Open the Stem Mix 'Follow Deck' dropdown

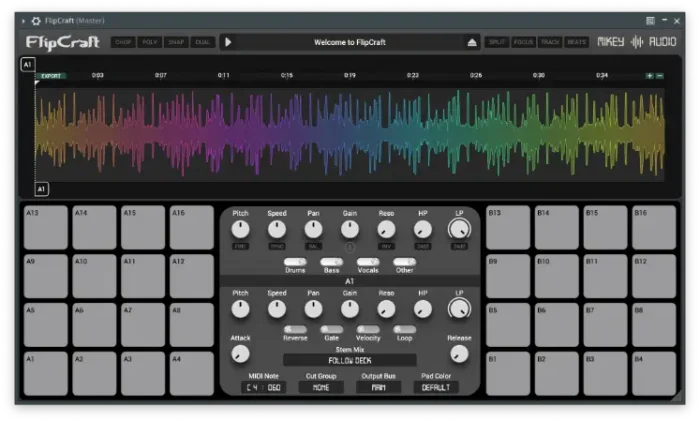click(x=350, y=360)
